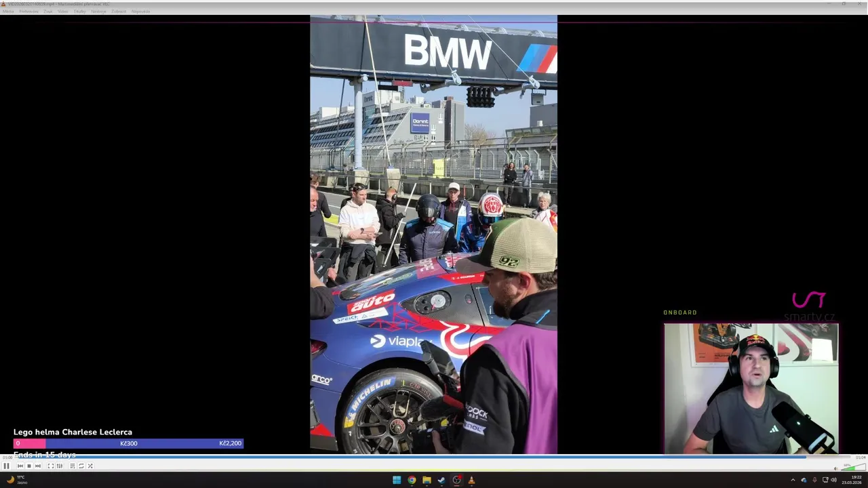
Task: Click the total time label 01:04
Action: (x=861, y=457)
